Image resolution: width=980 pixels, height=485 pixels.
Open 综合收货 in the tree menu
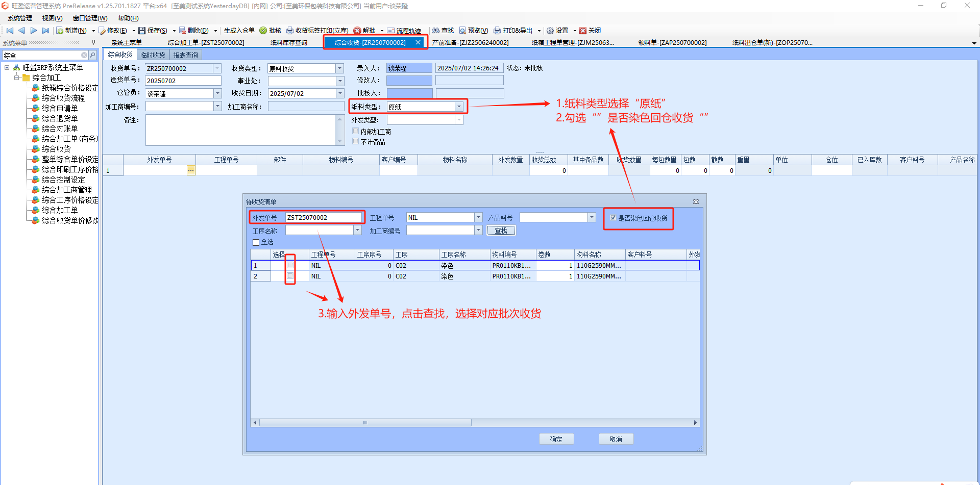tap(56, 149)
